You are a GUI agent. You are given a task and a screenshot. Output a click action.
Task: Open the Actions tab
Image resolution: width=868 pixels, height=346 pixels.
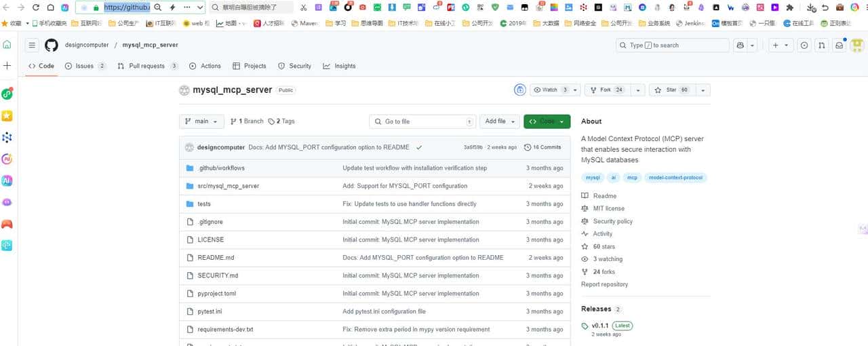(205, 66)
